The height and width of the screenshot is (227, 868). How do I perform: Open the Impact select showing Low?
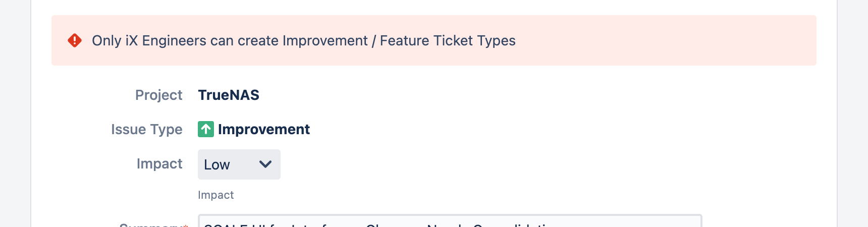[239, 164]
